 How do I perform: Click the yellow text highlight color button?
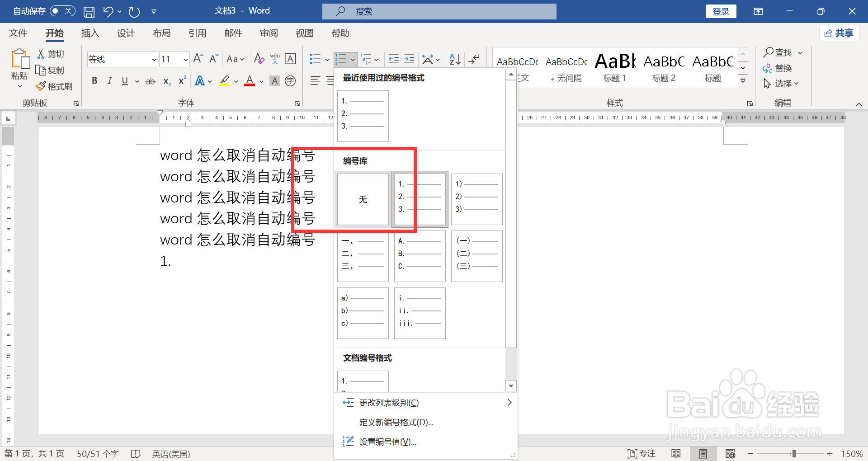coord(224,81)
